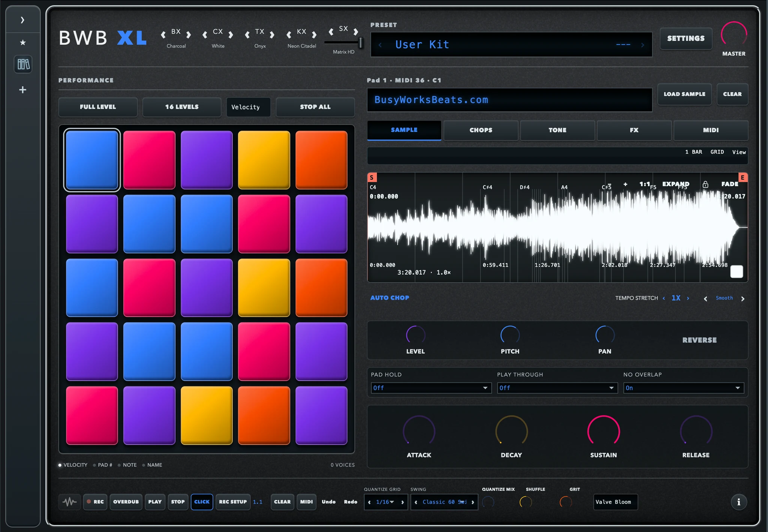Image resolution: width=768 pixels, height=532 pixels.
Task: Switch to the TONE tab
Action: (x=557, y=130)
